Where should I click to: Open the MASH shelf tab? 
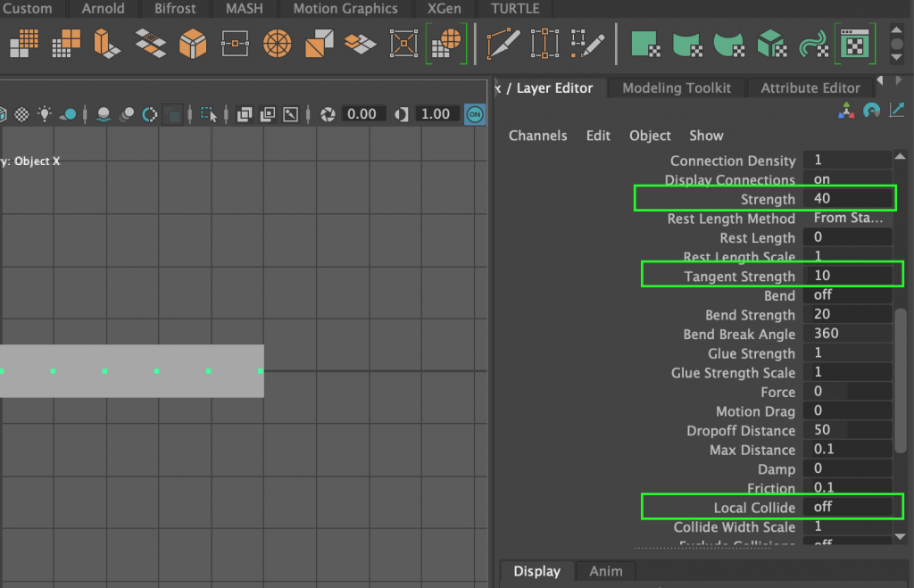245,8
